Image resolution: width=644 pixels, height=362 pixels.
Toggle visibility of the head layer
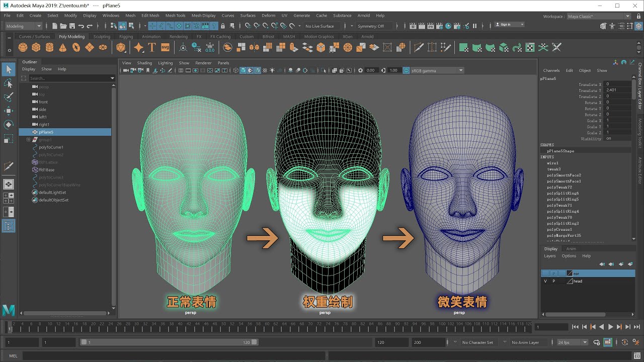coord(545,281)
